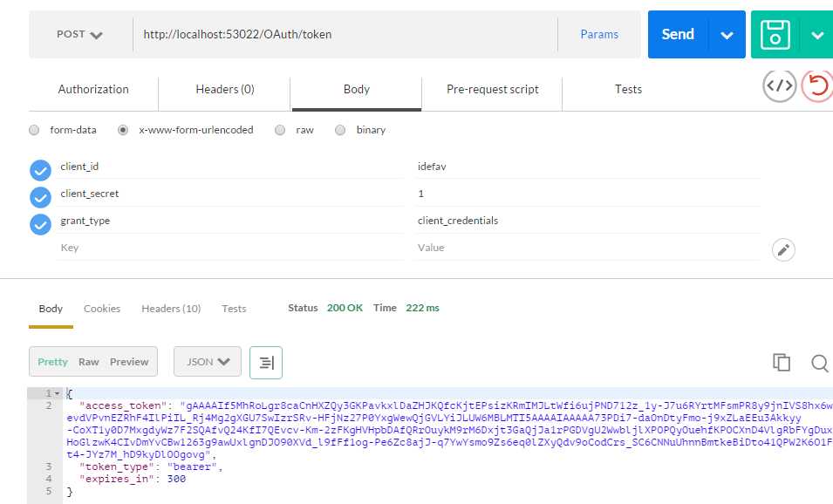Image resolution: width=833 pixels, height=504 pixels.
Task: Click the idefav value field
Action: click(x=588, y=167)
